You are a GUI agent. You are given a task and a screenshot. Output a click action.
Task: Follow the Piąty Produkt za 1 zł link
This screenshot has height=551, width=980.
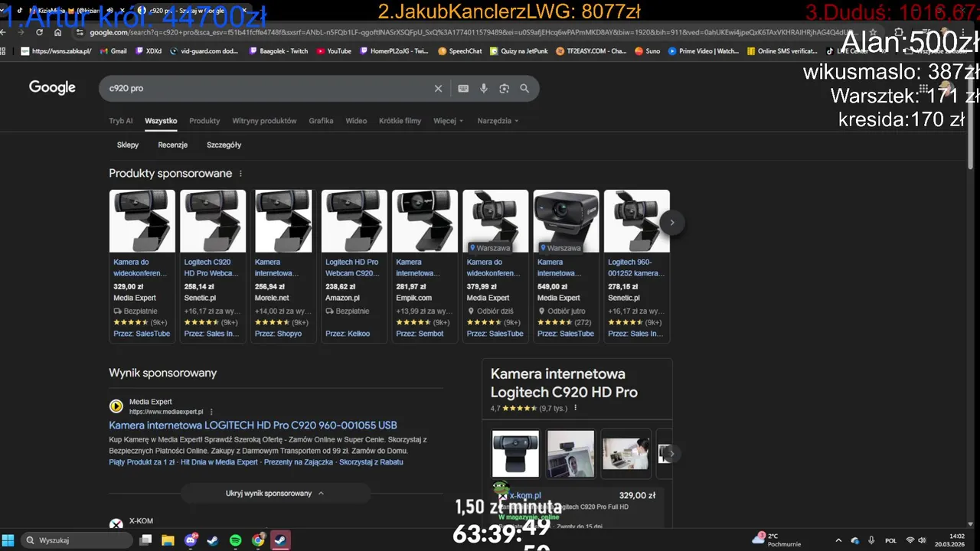[142, 462]
